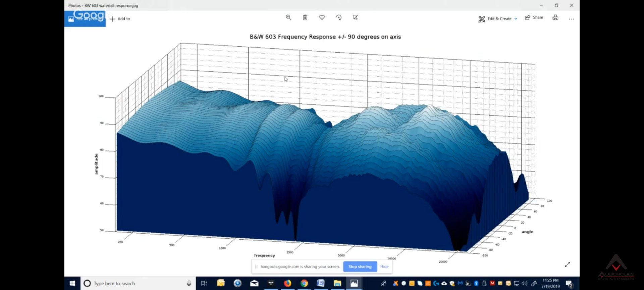Delete the photo with trash icon
644x290 pixels.
(305, 17)
